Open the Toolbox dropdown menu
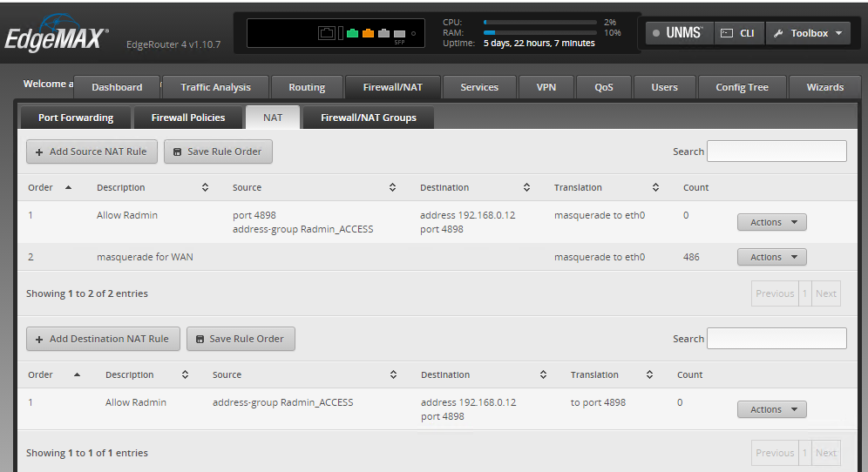This screenshot has width=868, height=472. (808, 33)
